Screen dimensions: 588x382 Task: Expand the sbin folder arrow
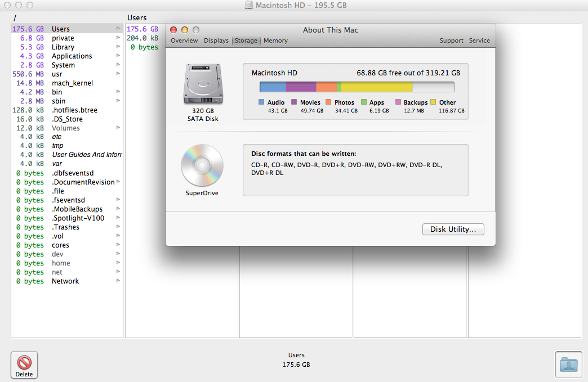118,100
